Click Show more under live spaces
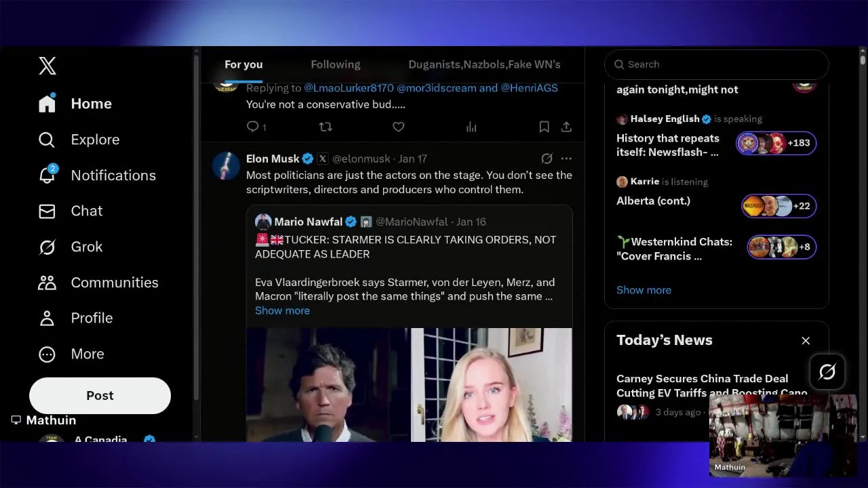This screenshot has width=868, height=488. (644, 290)
